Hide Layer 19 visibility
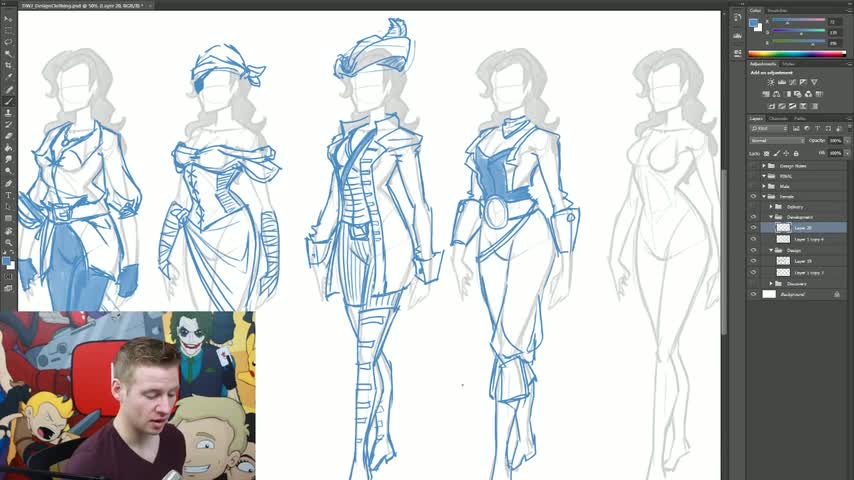Image resolution: width=854 pixels, height=480 pixels. [x=754, y=261]
